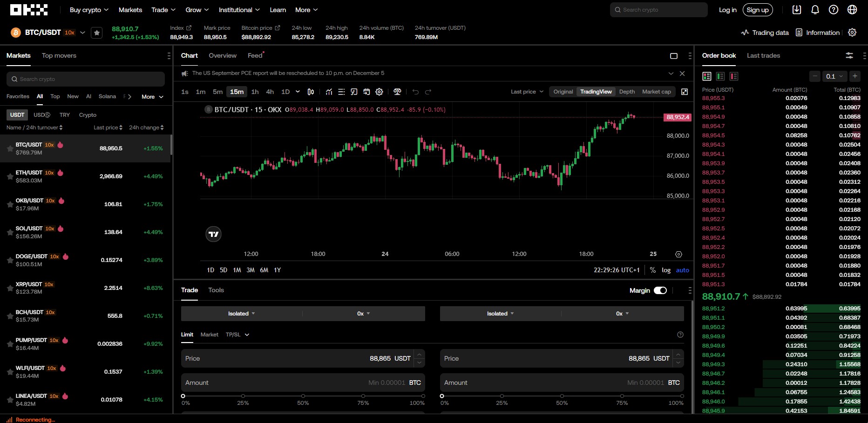Screen dimensions: 868x423
Task: Open the 0.1 order book precision dropdown
Action: pos(834,76)
